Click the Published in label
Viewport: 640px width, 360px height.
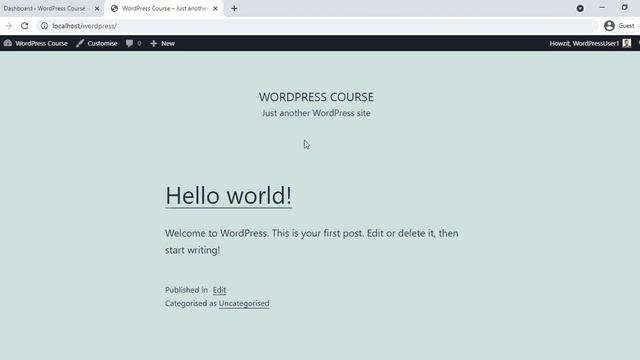(187, 290)
